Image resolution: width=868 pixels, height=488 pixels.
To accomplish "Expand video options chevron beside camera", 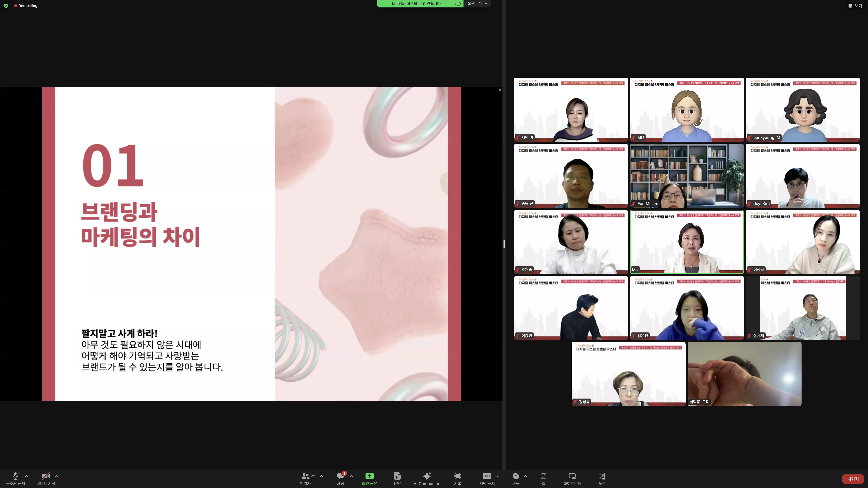I will tap(57, 476).
